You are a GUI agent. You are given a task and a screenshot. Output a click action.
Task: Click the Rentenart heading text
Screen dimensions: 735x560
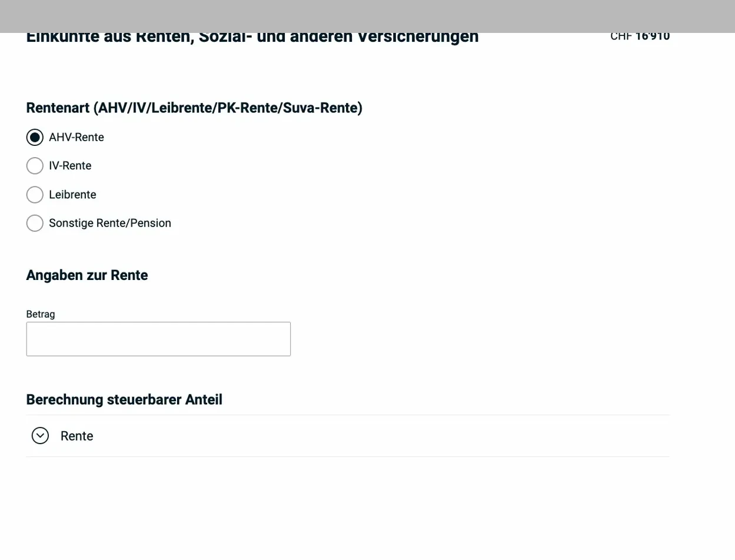(194, 108)
